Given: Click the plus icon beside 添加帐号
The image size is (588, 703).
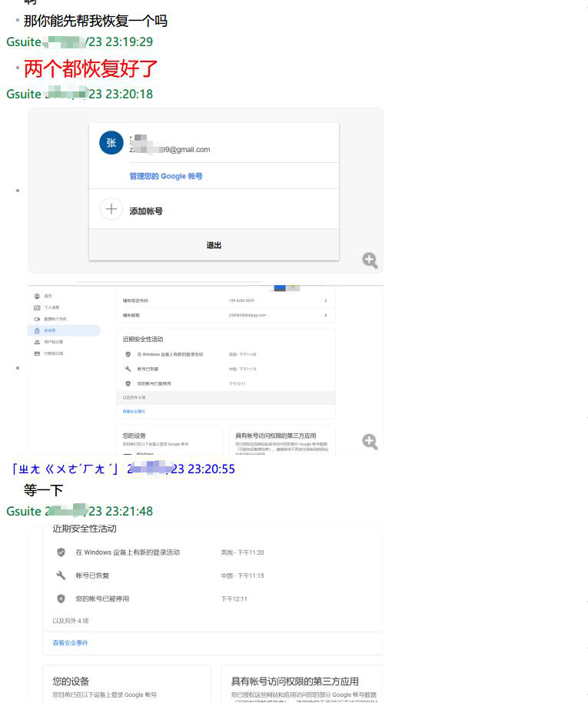Looking at the screenshot, I should (111, 209).
